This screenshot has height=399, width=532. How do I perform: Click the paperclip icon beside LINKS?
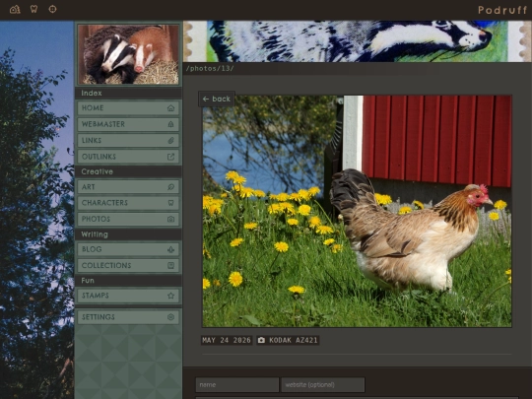[170, 141]
